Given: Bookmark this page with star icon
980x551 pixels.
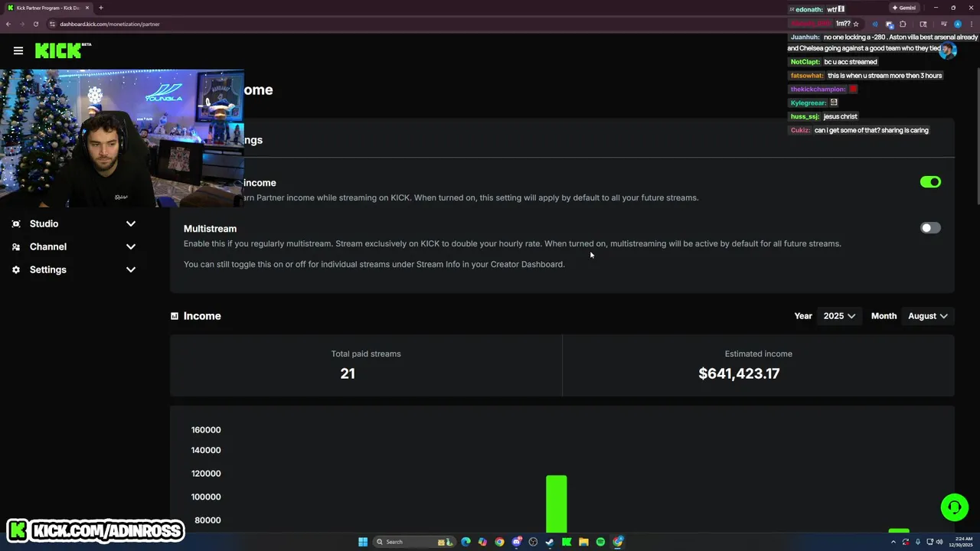Looking at the screenshot, I should coord(856,24).
